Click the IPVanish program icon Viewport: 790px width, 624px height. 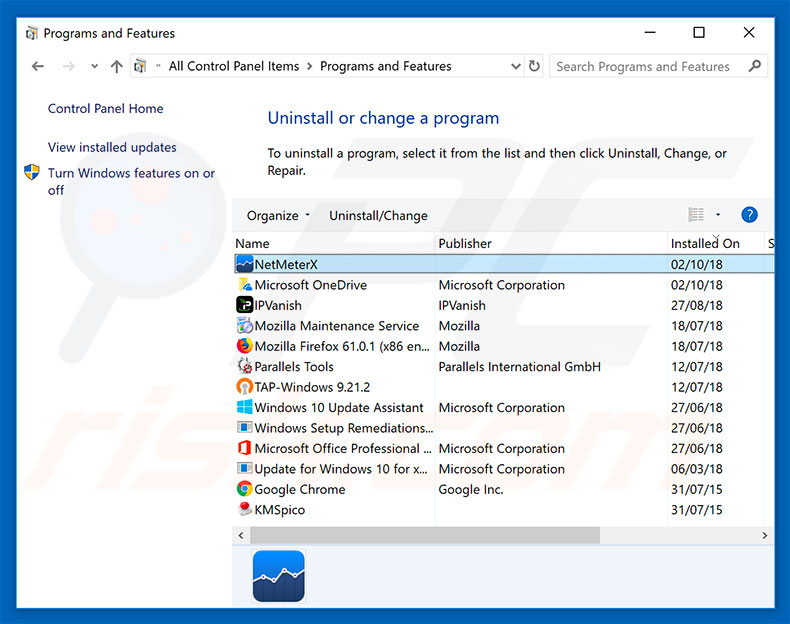245,305
